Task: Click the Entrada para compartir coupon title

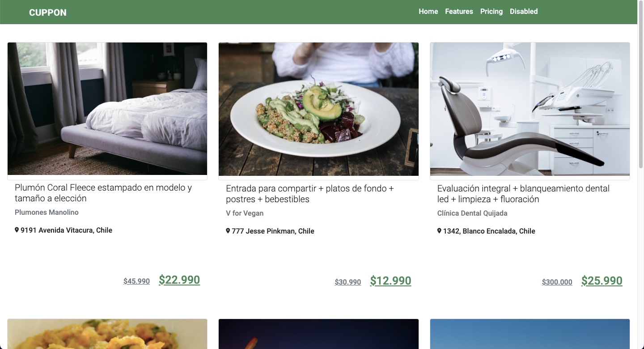Action: [309, 194]
